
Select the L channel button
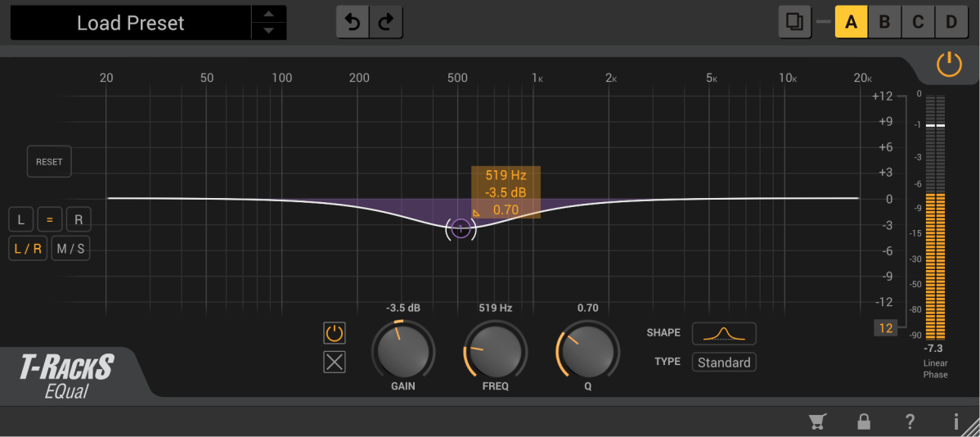pos(21,219)
